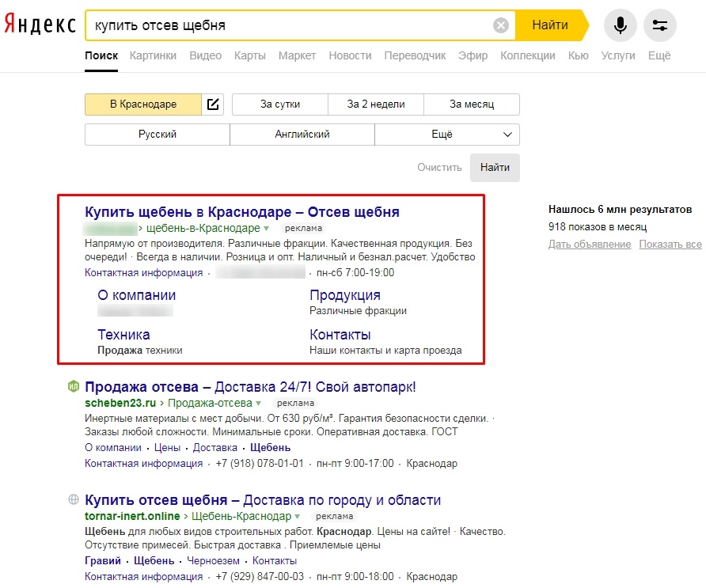Viewport: 706px width, 588px height.
Task: Open the Карты tab
Action: [250, 55]
